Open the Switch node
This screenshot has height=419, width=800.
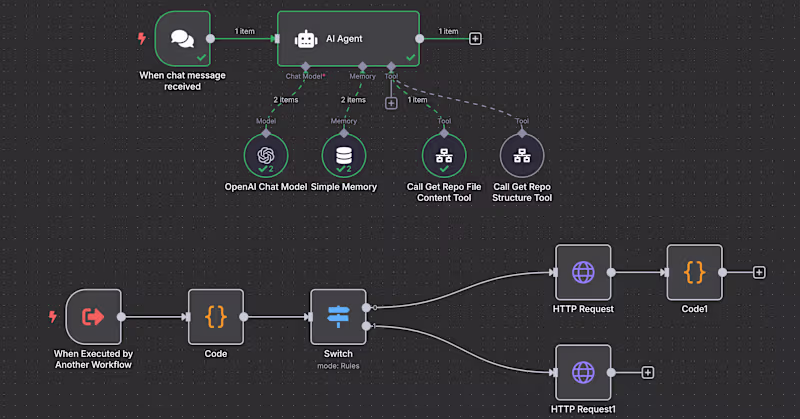[338, 317]
